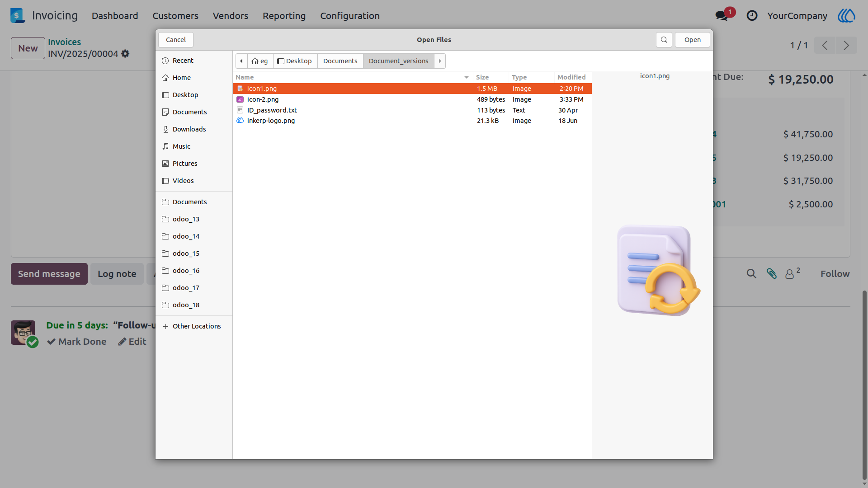
Task: Go to the previous record arrow
Action: coord(825,45)
